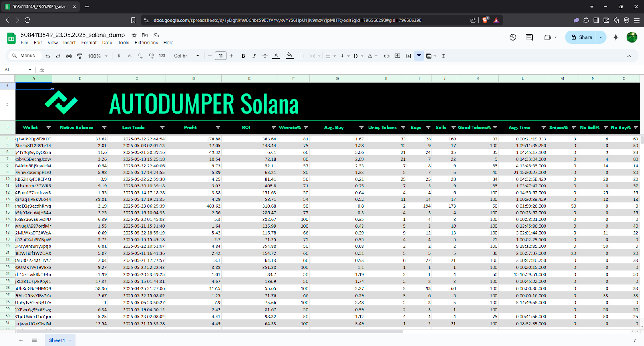644x346 pixels.
Task: Open the borders tool
Action: coord(301,56)
